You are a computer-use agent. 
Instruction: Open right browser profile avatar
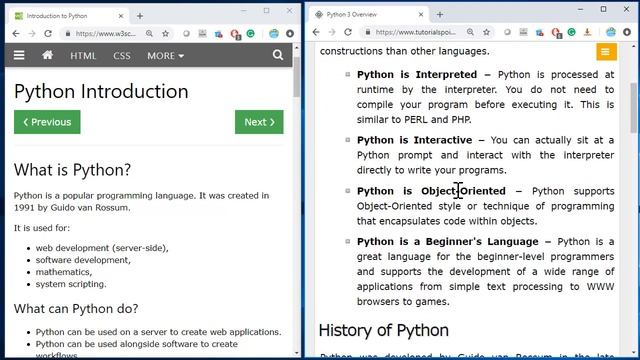coord(611,32)
